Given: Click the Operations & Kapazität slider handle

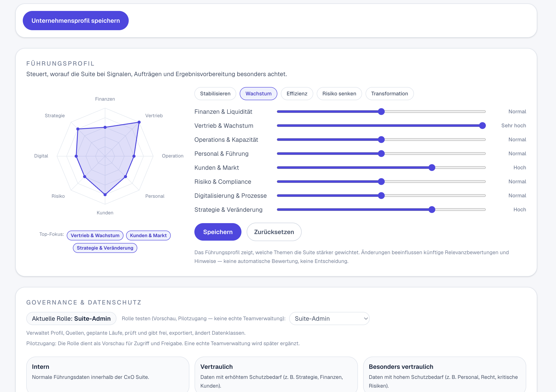Looking at the screenshot, I should (381, 140).
